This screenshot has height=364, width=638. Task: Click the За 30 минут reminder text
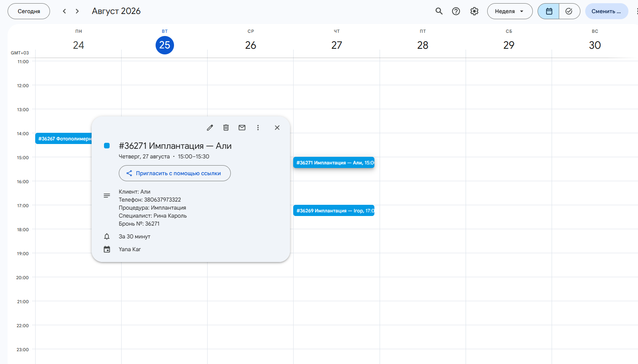tap(134, 236)
